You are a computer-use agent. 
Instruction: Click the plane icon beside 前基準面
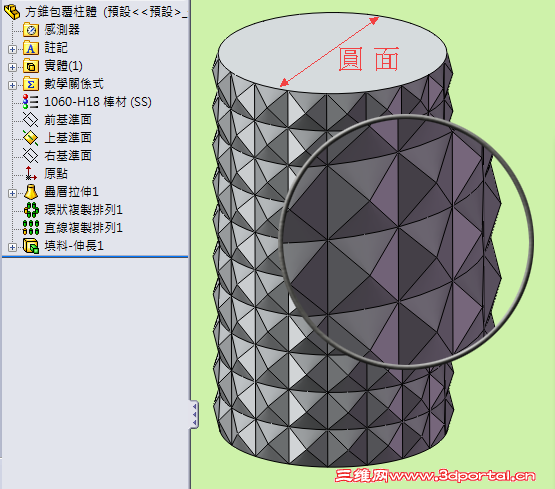(x=31, y=120)
